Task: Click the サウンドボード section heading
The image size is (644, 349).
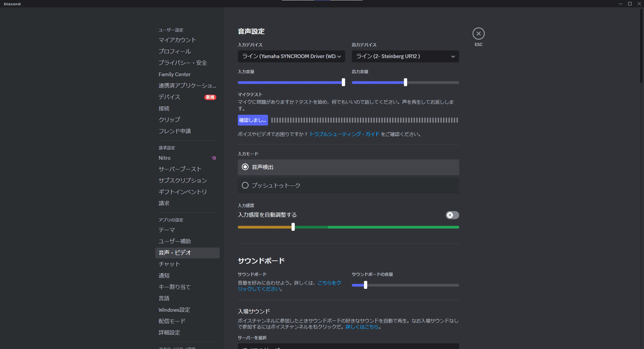Action: pyautogui.click(x=261, y=261)
